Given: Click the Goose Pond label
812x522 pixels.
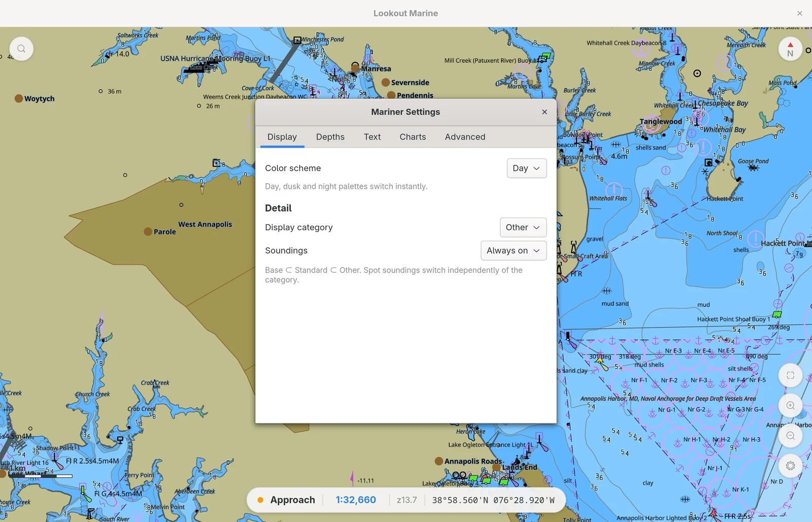Looking at the screenshot, I should (753, 161).
